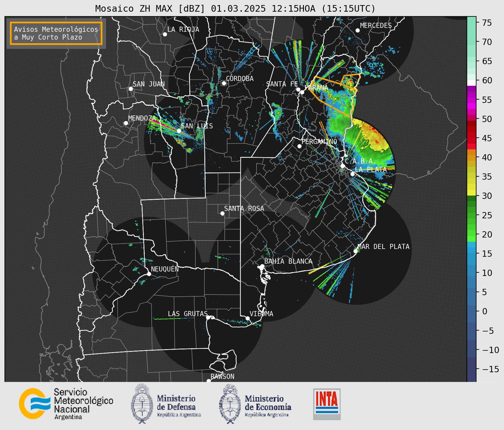504x430 pixels.
Task: Select the MENDOZA city dot
Action: pyautogui.click(x=126, y=123)
